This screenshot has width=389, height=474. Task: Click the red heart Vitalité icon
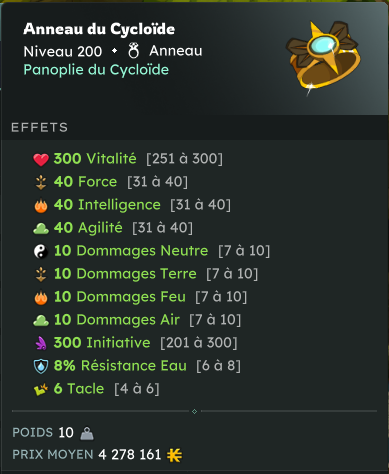[x=41, y=159]
